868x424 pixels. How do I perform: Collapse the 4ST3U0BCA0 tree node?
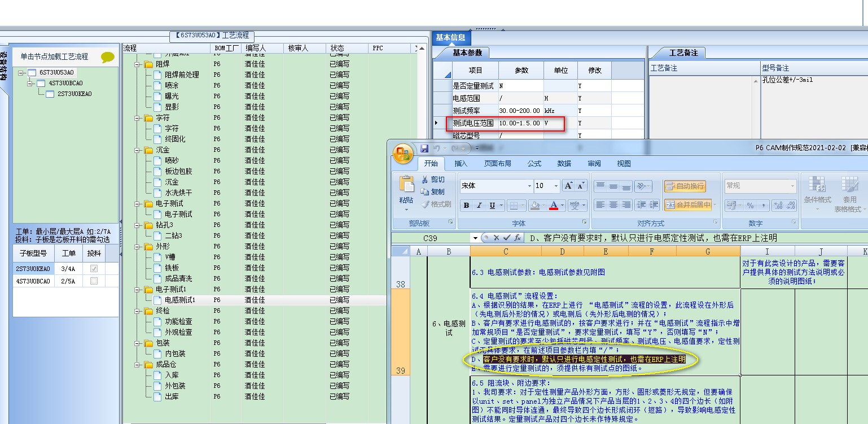point(30,84)
